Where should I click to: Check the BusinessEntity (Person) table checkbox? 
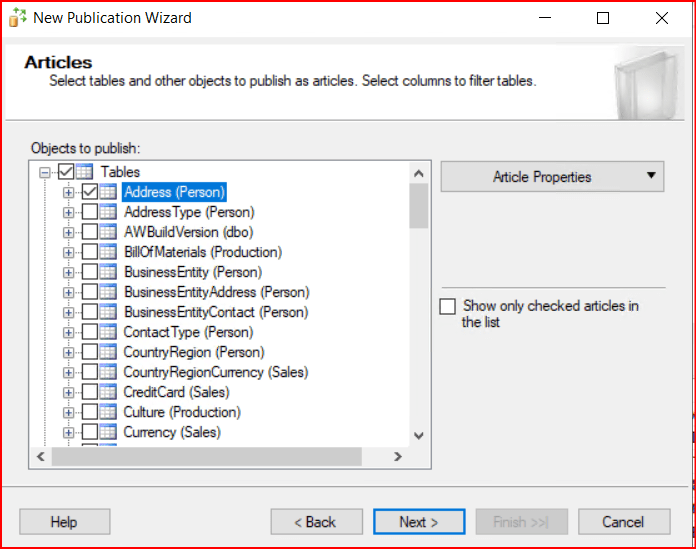click(x=89, y=272)
